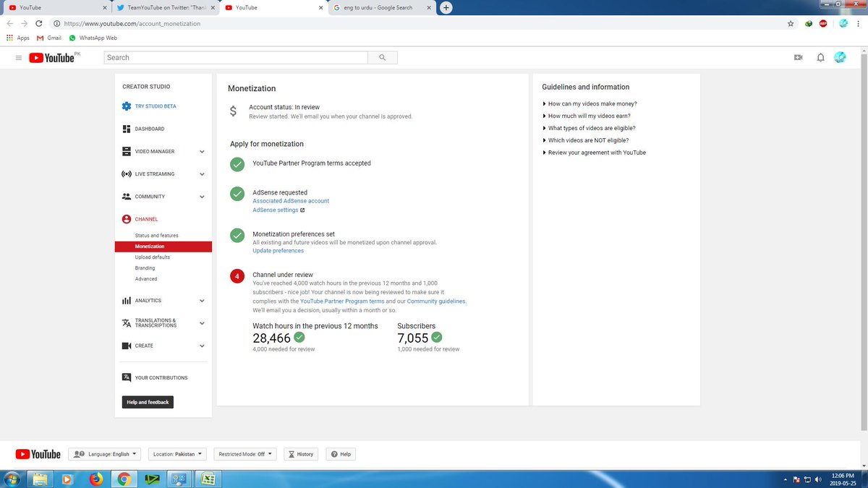This screenshot has height=488, width=868.
Task: Expand the Create section
Action: [202, 346]
